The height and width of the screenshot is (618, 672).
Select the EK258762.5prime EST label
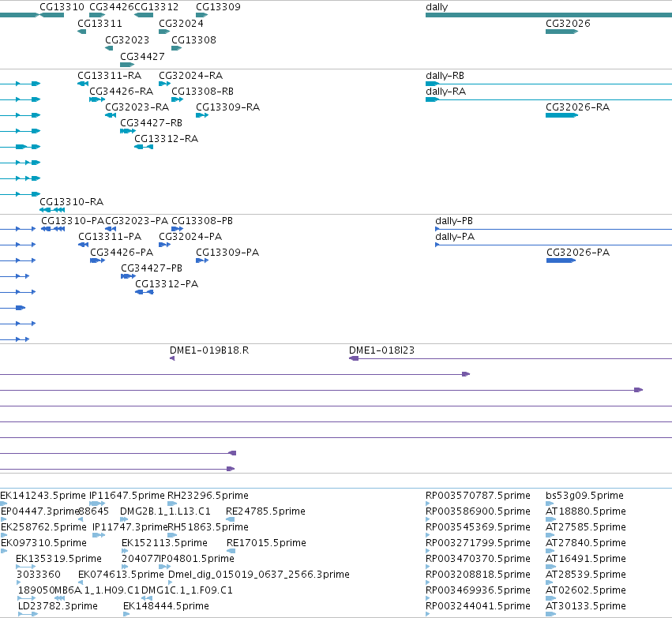coord(43,527)
